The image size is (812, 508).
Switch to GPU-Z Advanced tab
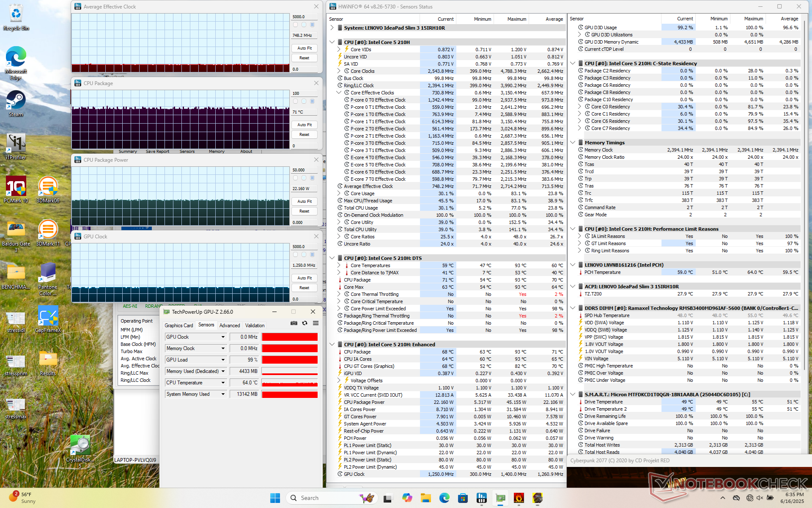tap(230, 326)
